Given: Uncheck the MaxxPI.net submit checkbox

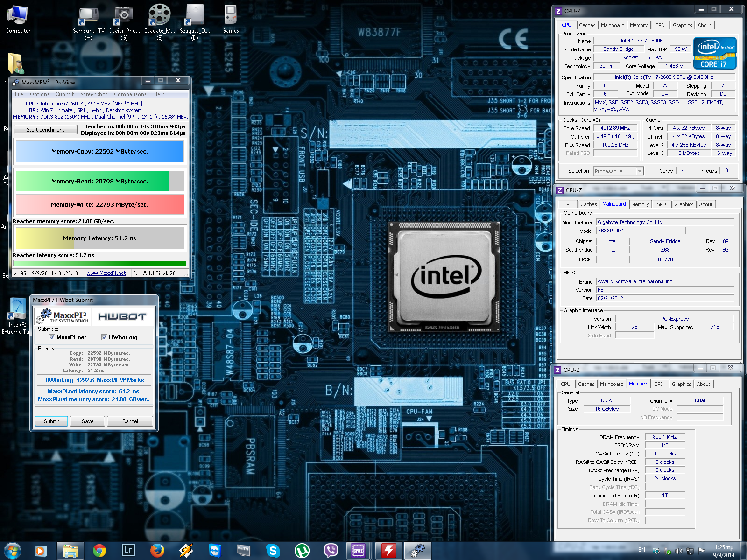Looking at the screenshot, I should coord(52,337).
